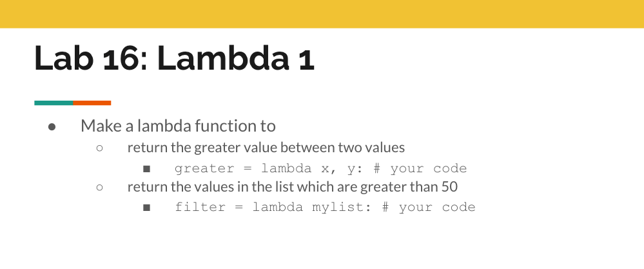Click the teal accent line under title
The image size is (644, 269).
point(54,103)
